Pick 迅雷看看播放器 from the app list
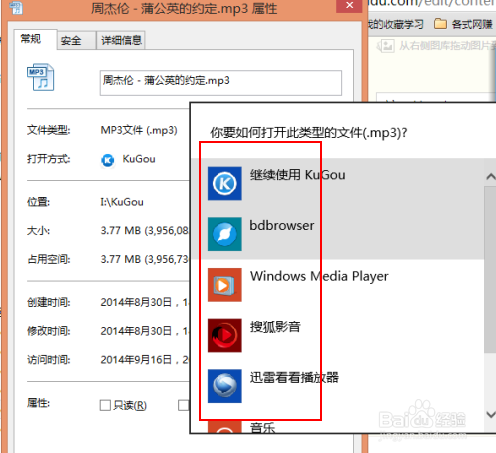This screenshot has height=453, width=496. coord(338,386)
